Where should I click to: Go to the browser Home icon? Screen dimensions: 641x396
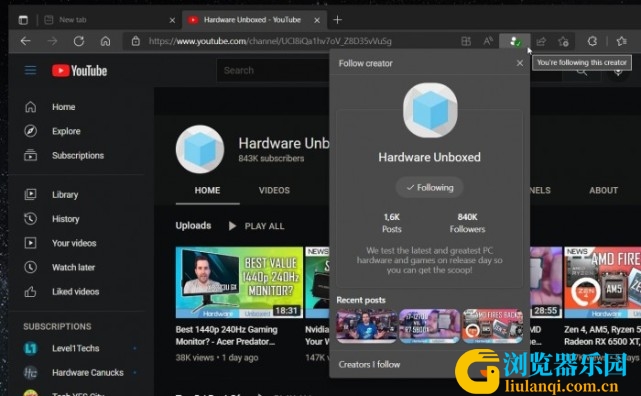pos(105,41)
